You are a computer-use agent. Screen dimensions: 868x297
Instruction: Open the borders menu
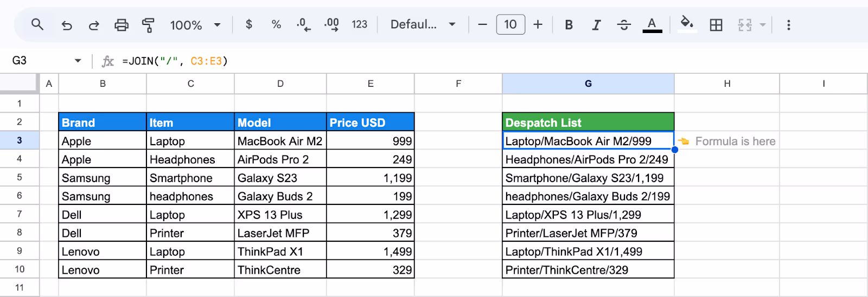[716, 25]
